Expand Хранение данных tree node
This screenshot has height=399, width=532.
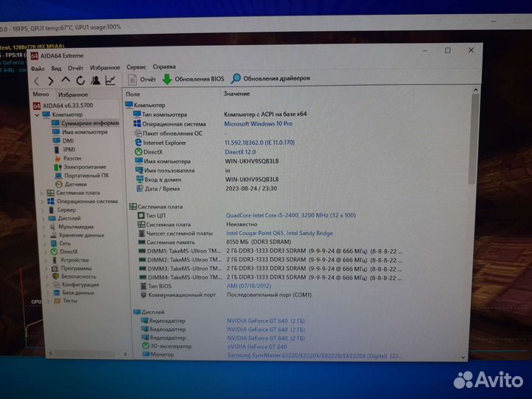pyautogui.click(x=45, y=236)
